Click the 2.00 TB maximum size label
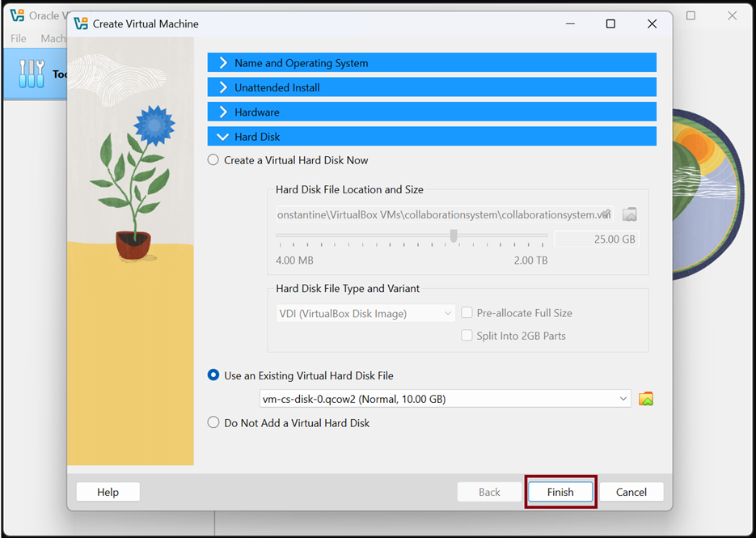This screenshot has width=756, height=538. point(530,260)
